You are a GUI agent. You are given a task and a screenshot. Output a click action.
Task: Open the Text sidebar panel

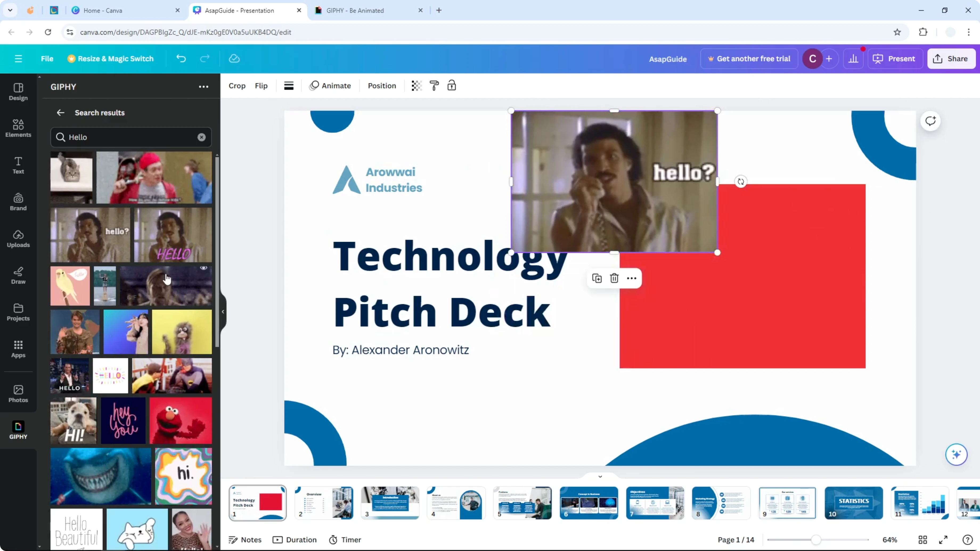point(18,165)
